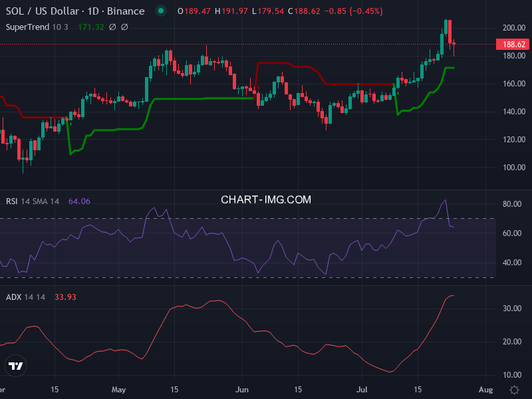The height and width of the screenshot is (399, 532).
Task: Click the ADX 30.00 axis label
Action: (x=512, y=309)
